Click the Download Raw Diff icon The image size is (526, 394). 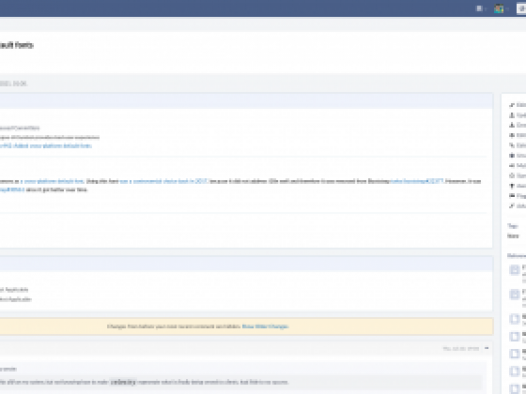tap(512, 125)
